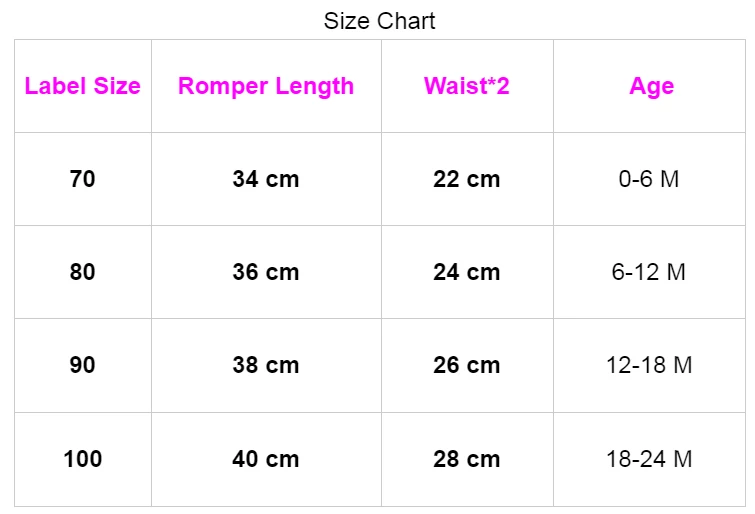Screen dimensions: 755x514
Task: Click the 12-18 M age cell
Action: (649, 366)
